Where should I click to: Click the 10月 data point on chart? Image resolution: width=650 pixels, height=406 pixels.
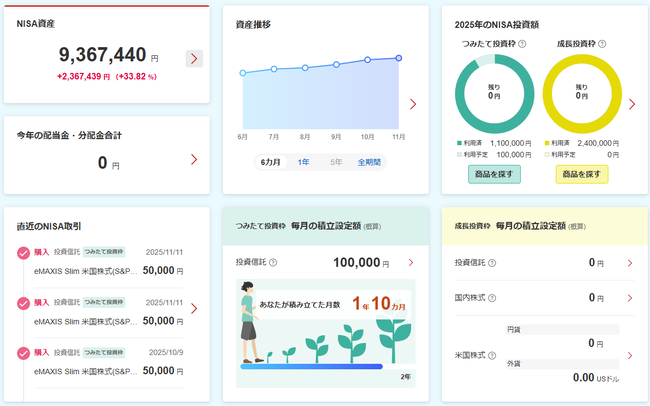(x=367, y=60)
